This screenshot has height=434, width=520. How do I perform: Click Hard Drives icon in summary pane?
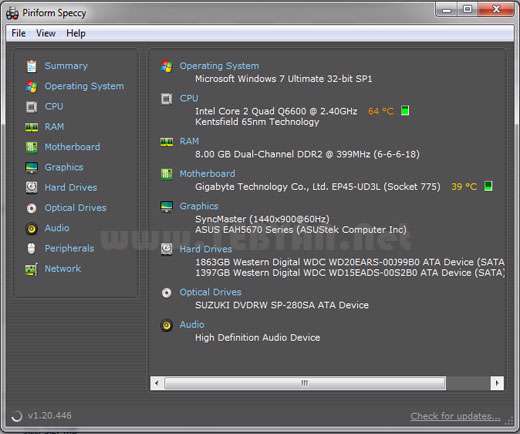[x=167, y=249]
